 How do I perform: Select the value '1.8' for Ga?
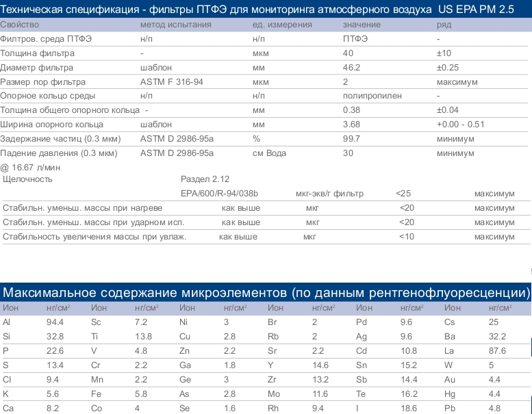pos(229,365)
